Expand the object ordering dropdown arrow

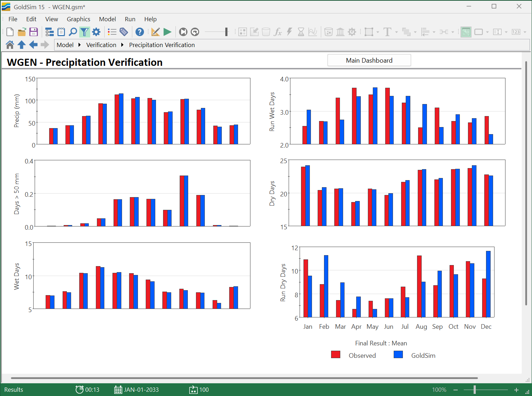pyautogui.click(x=415, y=32)
